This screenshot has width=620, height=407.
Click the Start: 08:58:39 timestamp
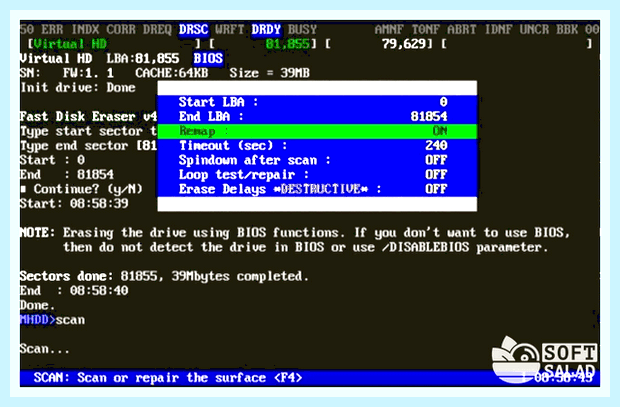click(x=74, y=204)
